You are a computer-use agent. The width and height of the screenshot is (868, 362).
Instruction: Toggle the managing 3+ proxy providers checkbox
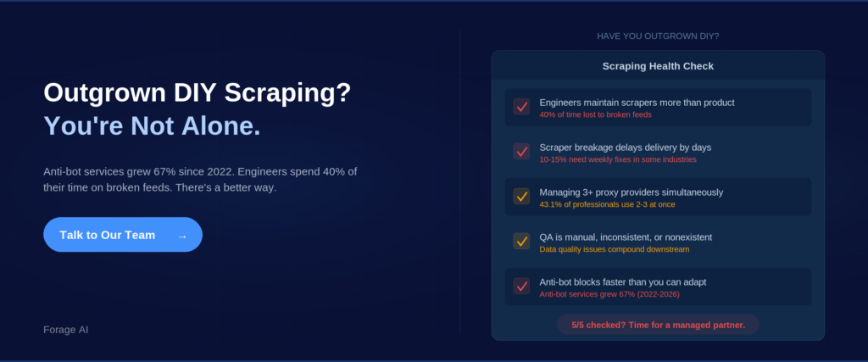pos(521,197)
